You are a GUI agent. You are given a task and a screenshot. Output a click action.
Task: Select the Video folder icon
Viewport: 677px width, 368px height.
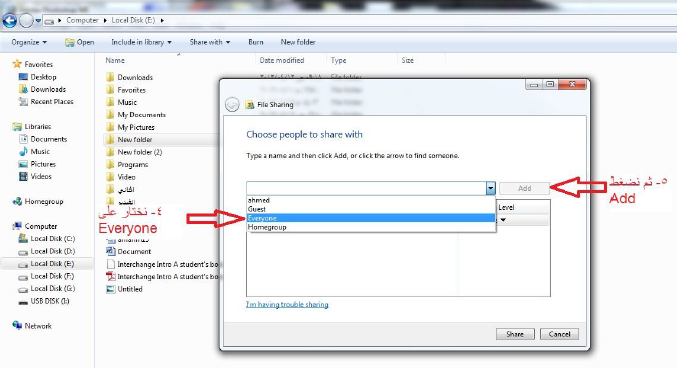coord(110,177)
